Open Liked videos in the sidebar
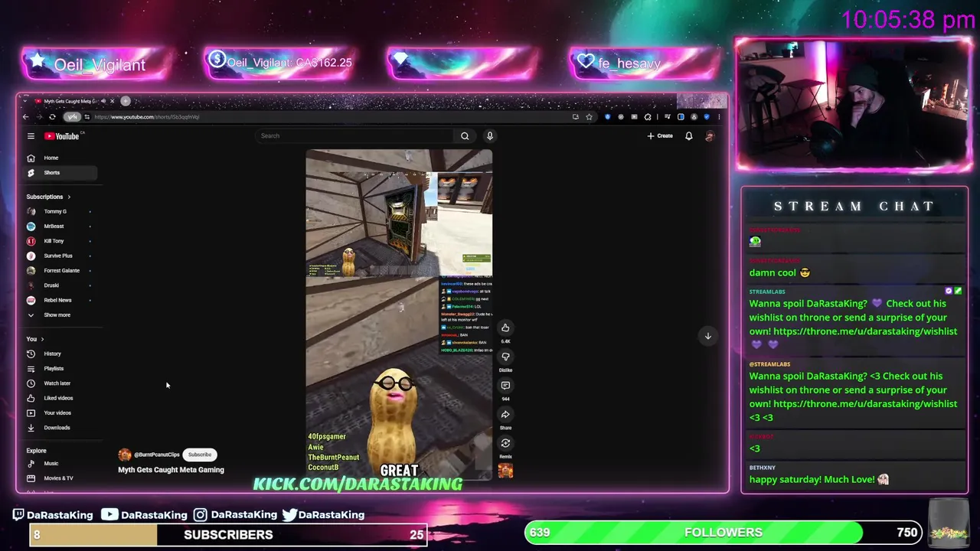The width and height of the screenshot is (980, 551). (60, 398)
